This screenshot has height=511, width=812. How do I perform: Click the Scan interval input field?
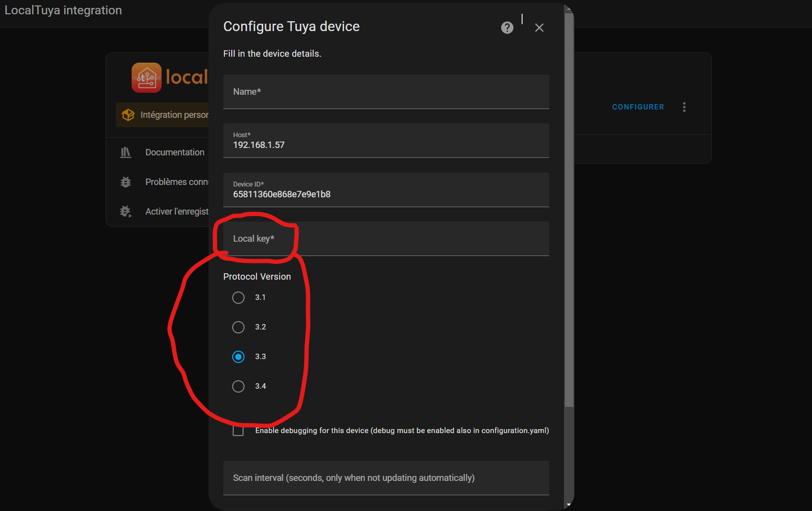pyautogui.click(x=386, y=478)
